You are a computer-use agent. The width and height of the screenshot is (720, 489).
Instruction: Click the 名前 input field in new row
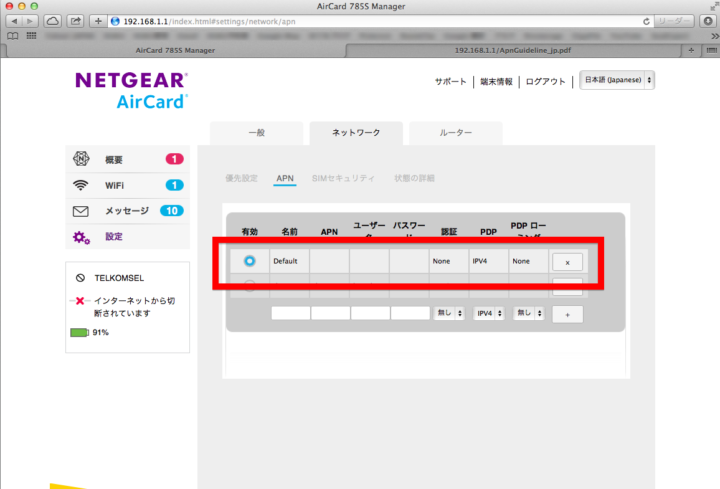290,314
